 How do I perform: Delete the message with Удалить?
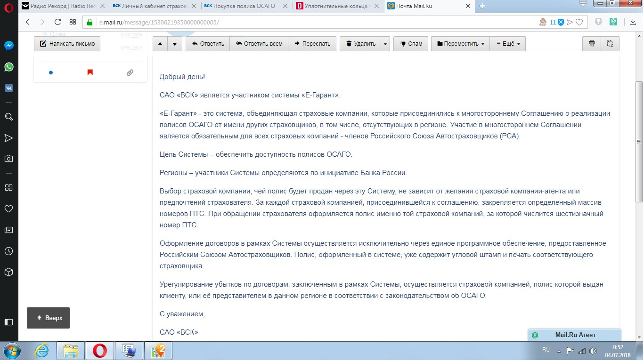(360, 44)
